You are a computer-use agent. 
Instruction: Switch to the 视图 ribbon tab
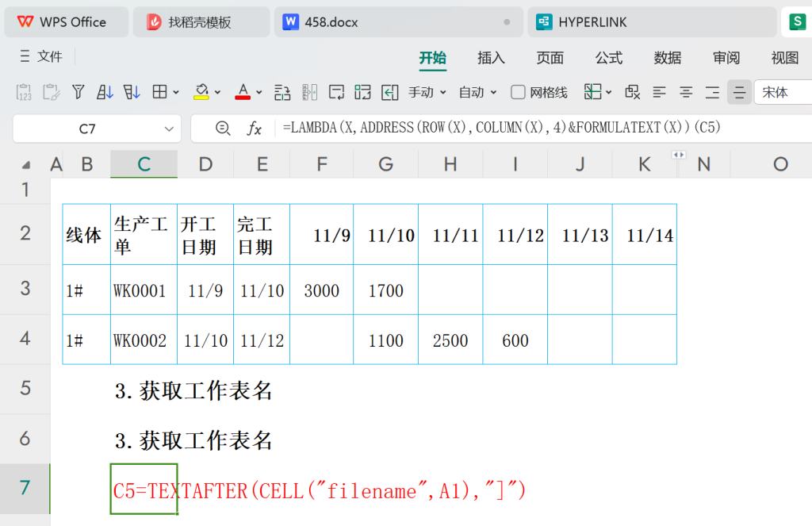[x=784, y=58]
